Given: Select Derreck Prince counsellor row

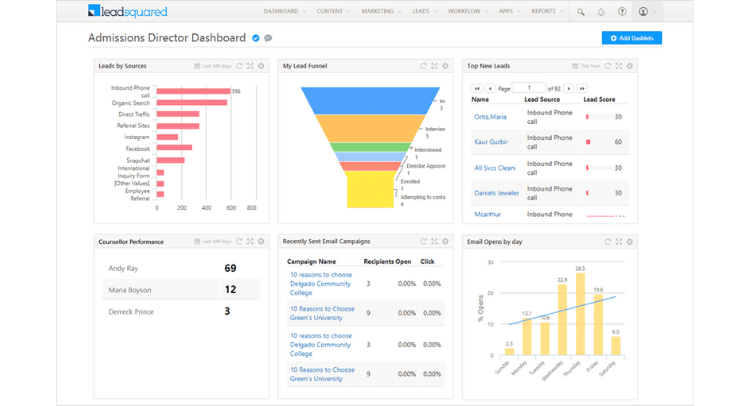Looking at the screenshot, I should point(181,311).
